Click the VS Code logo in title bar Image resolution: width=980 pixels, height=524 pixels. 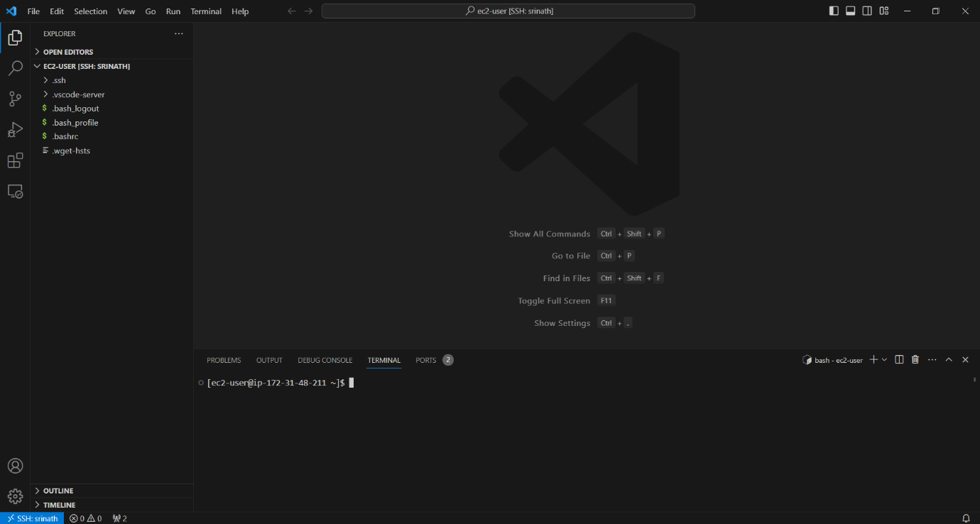(x=11, y=11)
